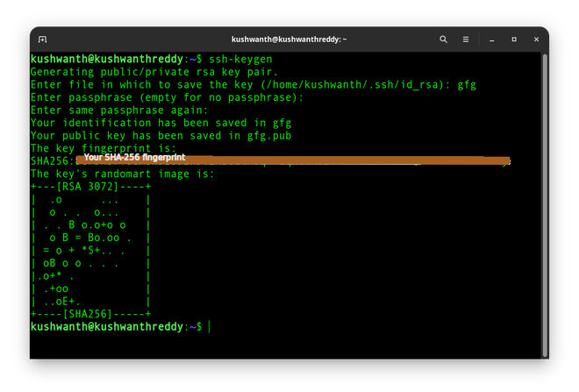Click the ssh-keygen command text

pos(240,59)
